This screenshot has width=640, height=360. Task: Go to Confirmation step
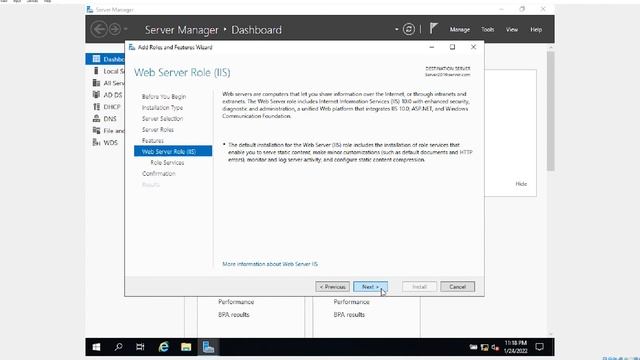(x=158, y=173)
